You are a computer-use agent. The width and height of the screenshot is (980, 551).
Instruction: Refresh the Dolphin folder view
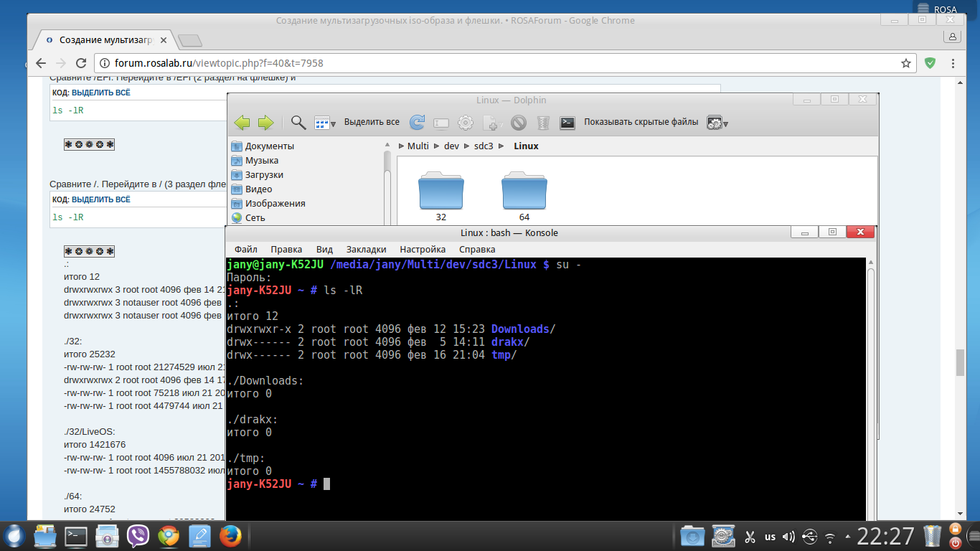tap(417, 123)
